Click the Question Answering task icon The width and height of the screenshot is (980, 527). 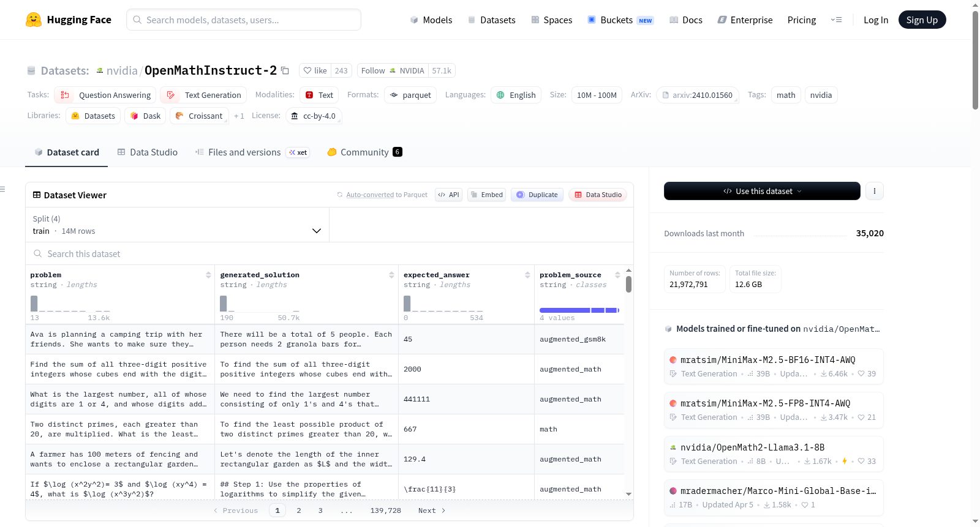point(65,95)
